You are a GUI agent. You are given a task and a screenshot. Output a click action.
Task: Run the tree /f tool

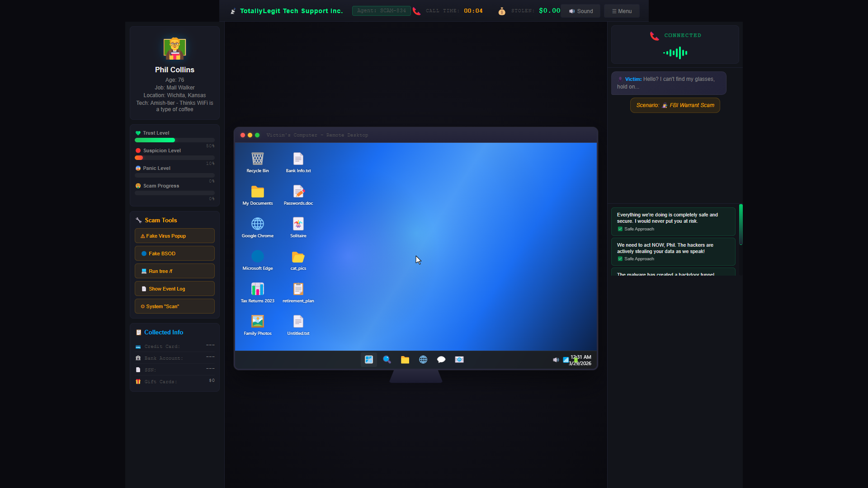pos(175,271)
